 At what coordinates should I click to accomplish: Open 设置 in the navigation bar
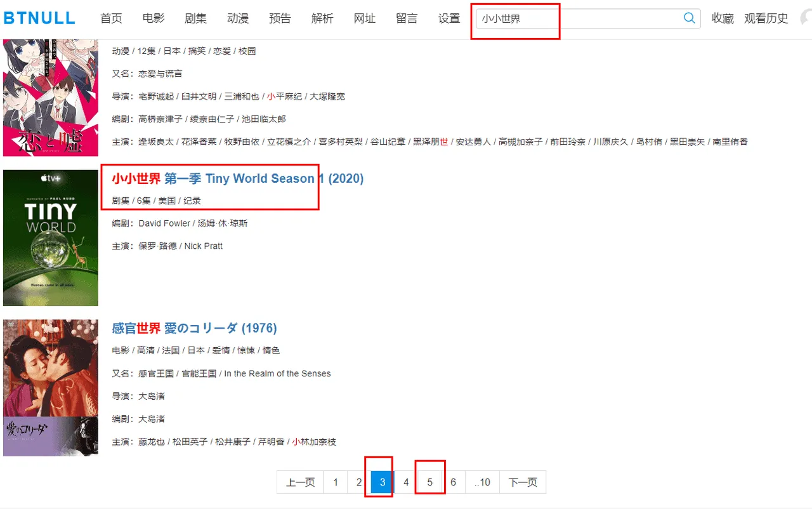click(449, 18)
